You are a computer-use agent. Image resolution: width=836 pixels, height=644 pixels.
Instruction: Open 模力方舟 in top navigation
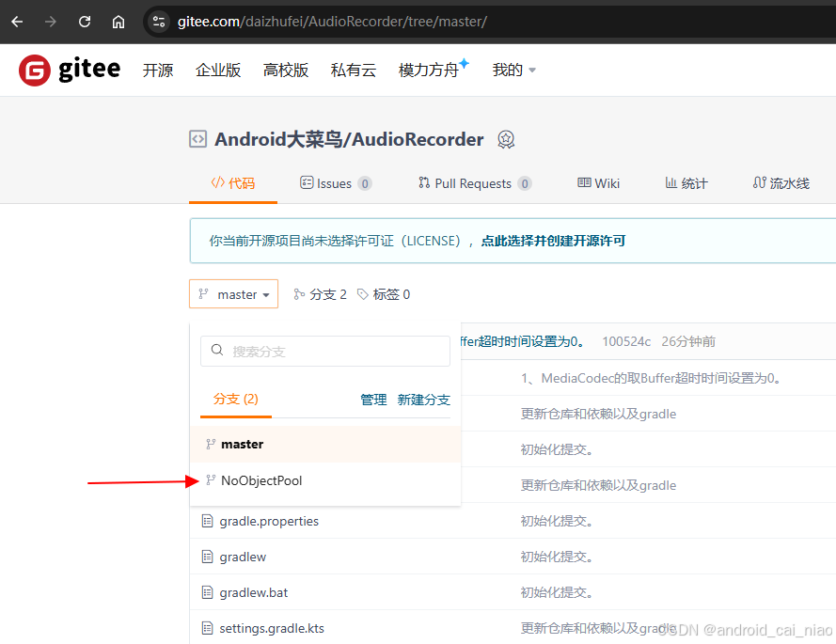429,70
